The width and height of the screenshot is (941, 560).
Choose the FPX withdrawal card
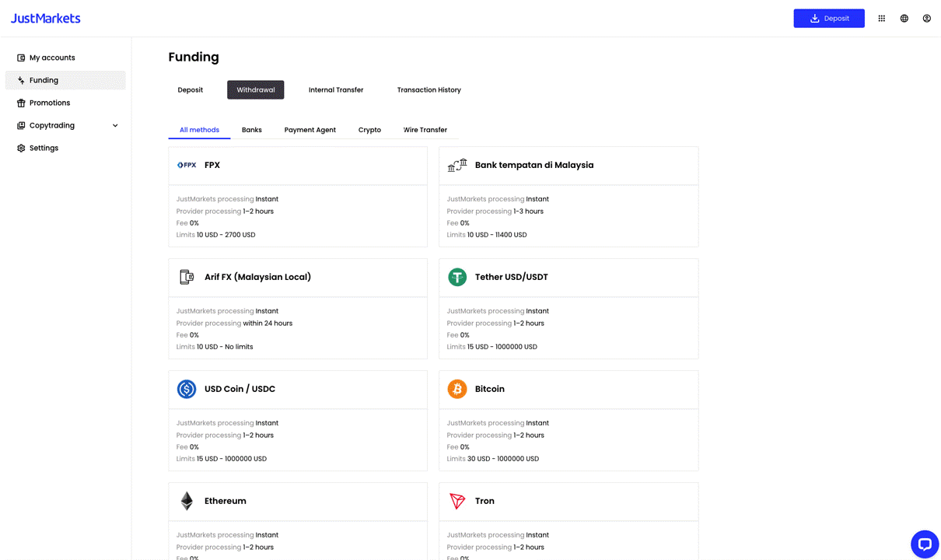tap(297, 197)
